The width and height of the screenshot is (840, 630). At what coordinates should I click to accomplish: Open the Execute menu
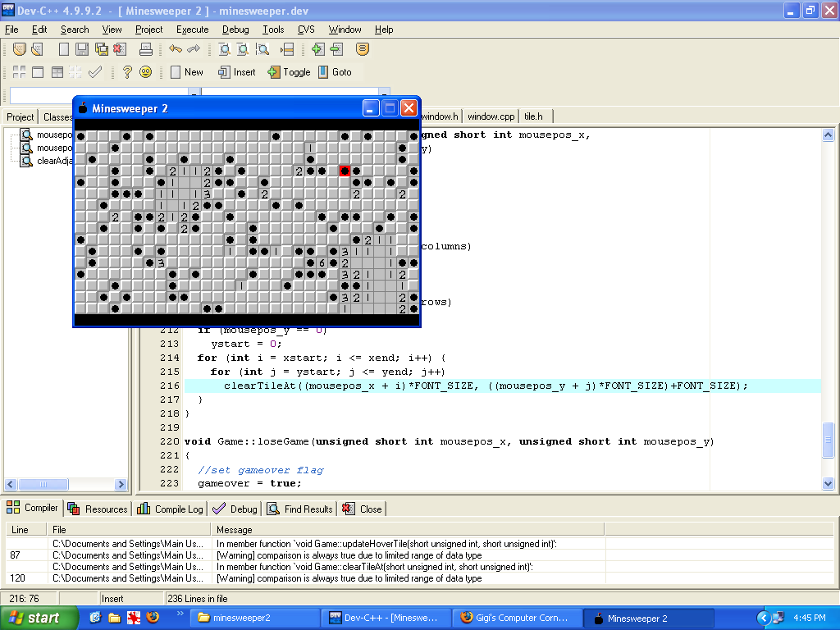pyautogui.click(x=192, y=30)
